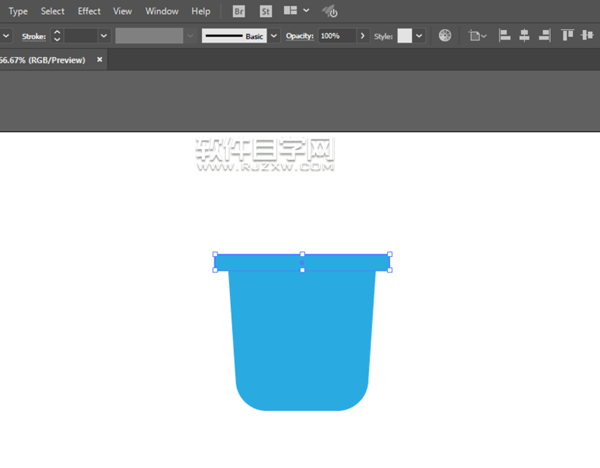Open the opacity slider arrow
This screenshot has height=468, width=600.
362,35
